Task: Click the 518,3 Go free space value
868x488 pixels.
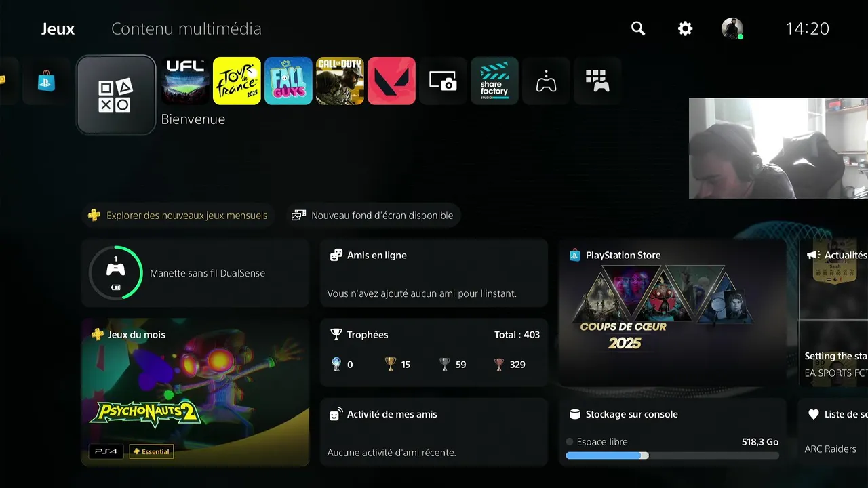Action: tap(760, 442)
